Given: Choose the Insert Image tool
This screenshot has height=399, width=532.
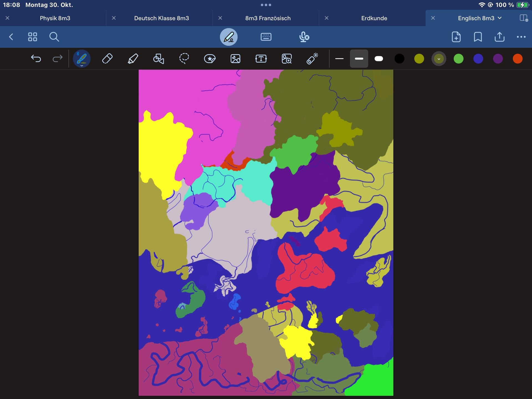Looking at the screenshot, I should [x=235, y=59].
